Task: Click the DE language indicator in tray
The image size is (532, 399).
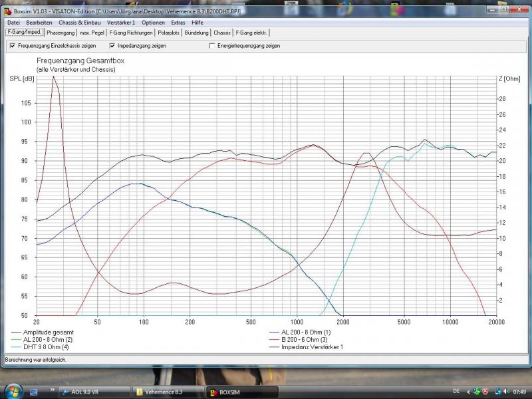Action: click(456, 392)
